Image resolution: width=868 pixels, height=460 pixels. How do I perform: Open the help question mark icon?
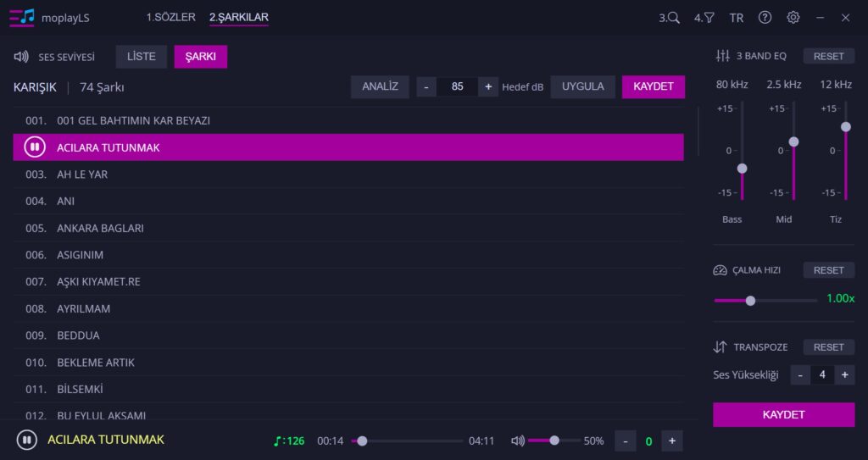click(765, 18)
